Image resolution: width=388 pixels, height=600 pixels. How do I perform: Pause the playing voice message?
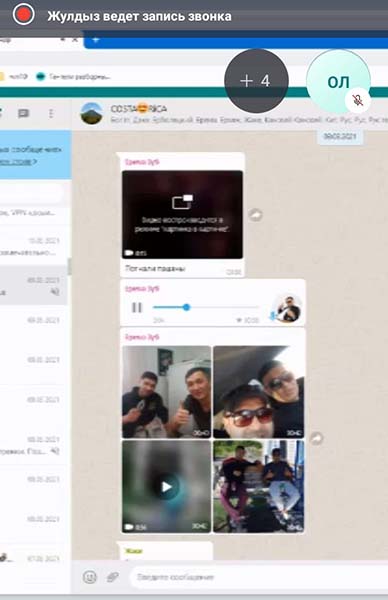pyautogui.click(x=137, y=307)
